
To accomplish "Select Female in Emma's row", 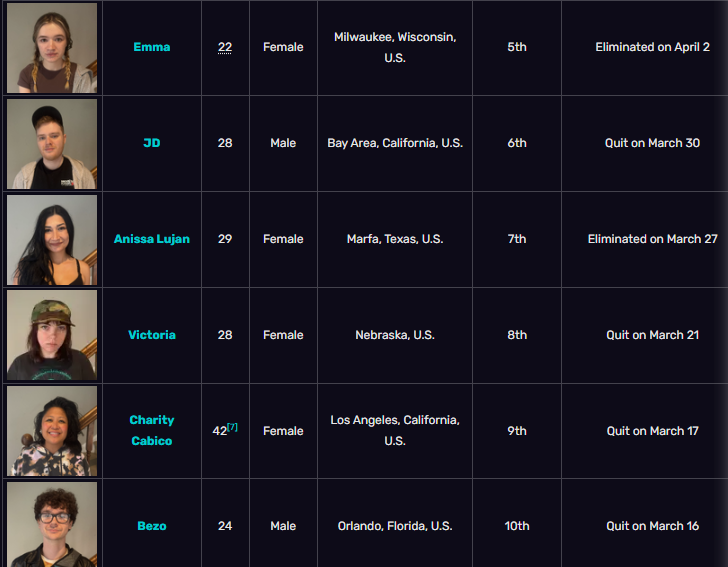I will 283,47.
